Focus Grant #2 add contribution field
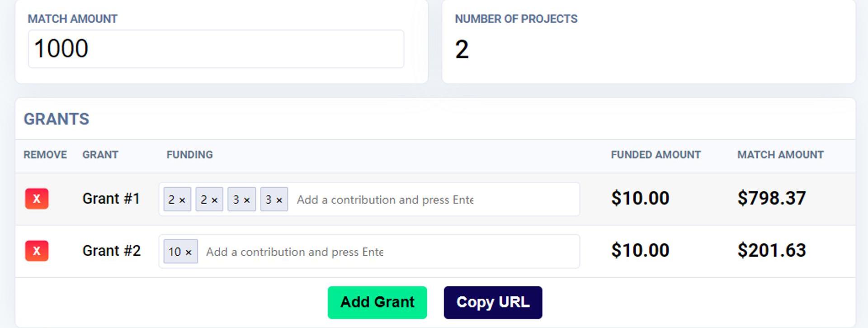 coord(389,251)
